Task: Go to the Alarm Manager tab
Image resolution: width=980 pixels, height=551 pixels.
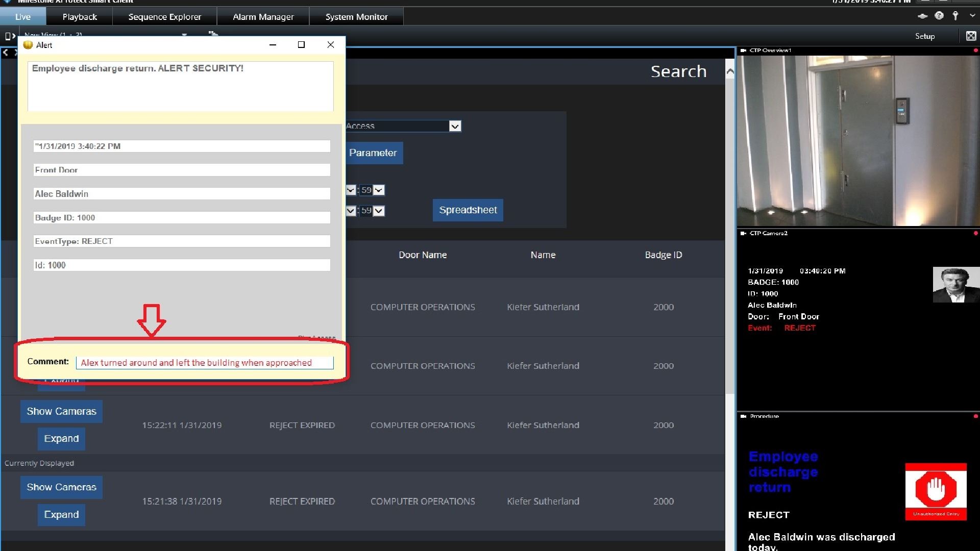Action: click(x=263, y=17)
